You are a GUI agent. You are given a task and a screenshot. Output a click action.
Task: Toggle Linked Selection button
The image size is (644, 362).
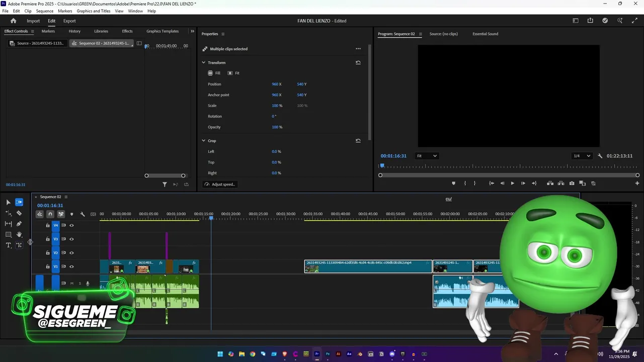pyautogui.click(x=61, y=214)
